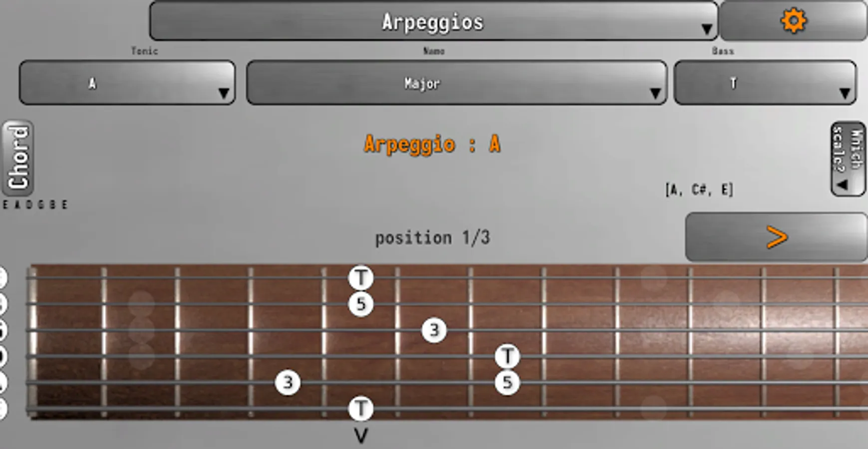Open the Arpeggios mode dropdown
The height and width of the screenshot is (449, 868).
[433, 21]
